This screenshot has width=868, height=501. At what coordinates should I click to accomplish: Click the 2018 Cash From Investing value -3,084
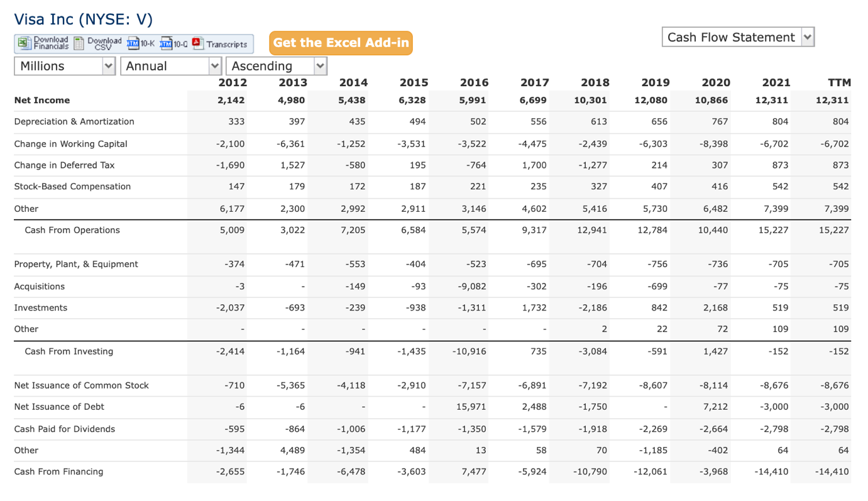(593, 351)
